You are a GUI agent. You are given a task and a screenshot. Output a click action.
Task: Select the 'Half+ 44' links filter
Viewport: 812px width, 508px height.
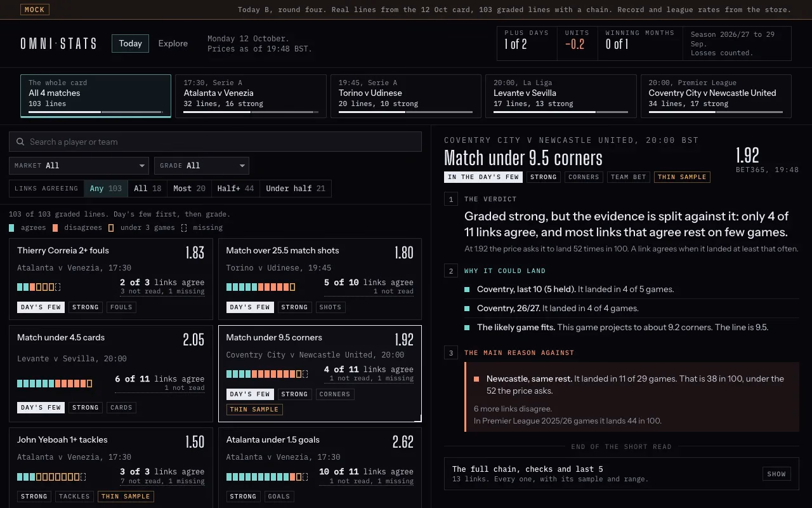click(235, 189)
